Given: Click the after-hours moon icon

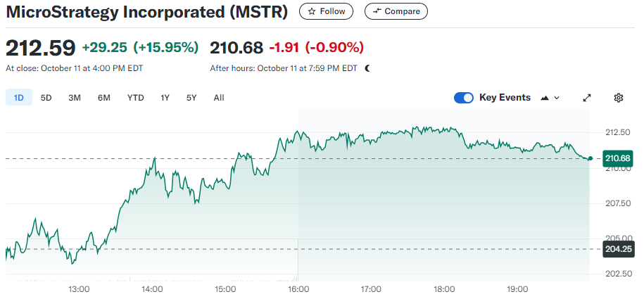Looking at the screenshot, I should [367, 68].
